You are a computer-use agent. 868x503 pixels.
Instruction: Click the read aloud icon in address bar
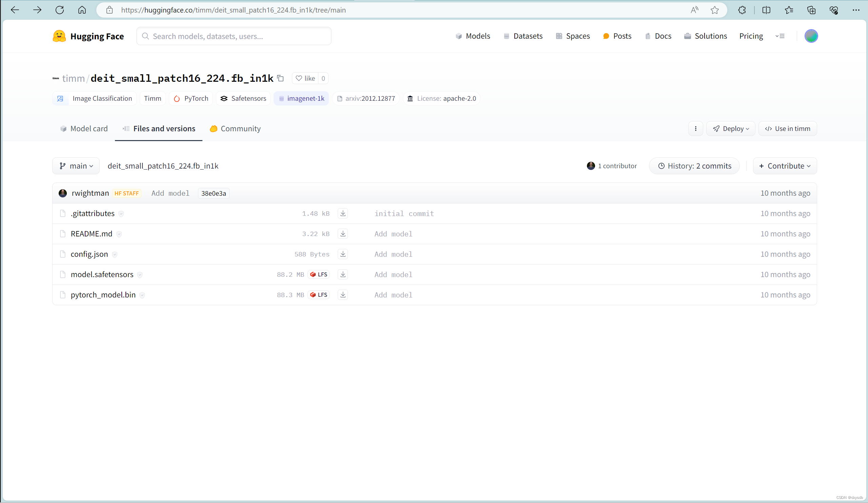point(694,10)
